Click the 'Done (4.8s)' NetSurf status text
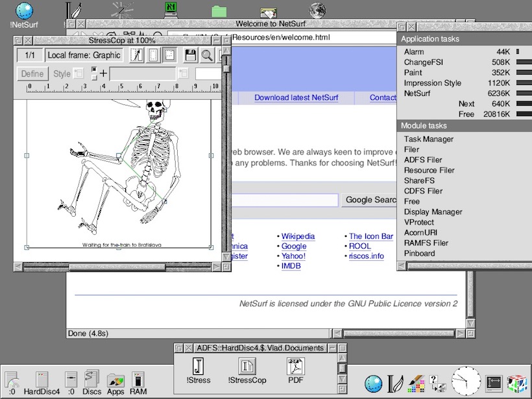Image resolution: width=532 pixels, height=399 pixels. tap(88, 333)
